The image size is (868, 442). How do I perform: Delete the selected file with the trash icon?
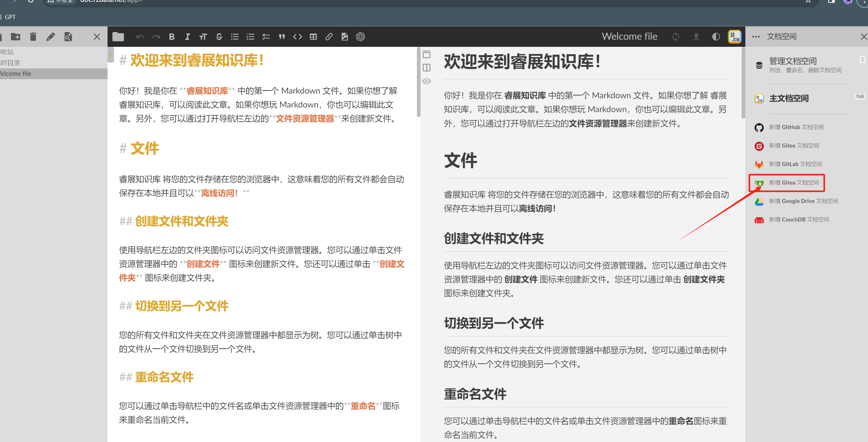pos(33,37)
